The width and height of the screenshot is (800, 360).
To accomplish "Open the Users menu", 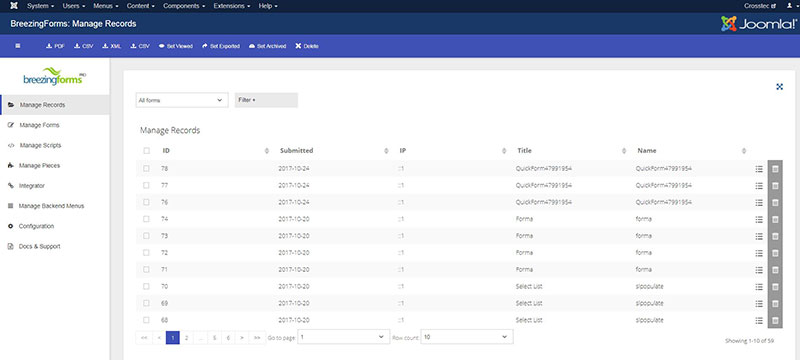I will [x=73, y=6].
